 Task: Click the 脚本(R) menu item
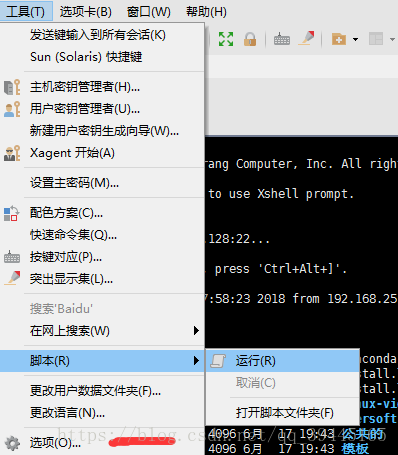click(x=102, y=361)
